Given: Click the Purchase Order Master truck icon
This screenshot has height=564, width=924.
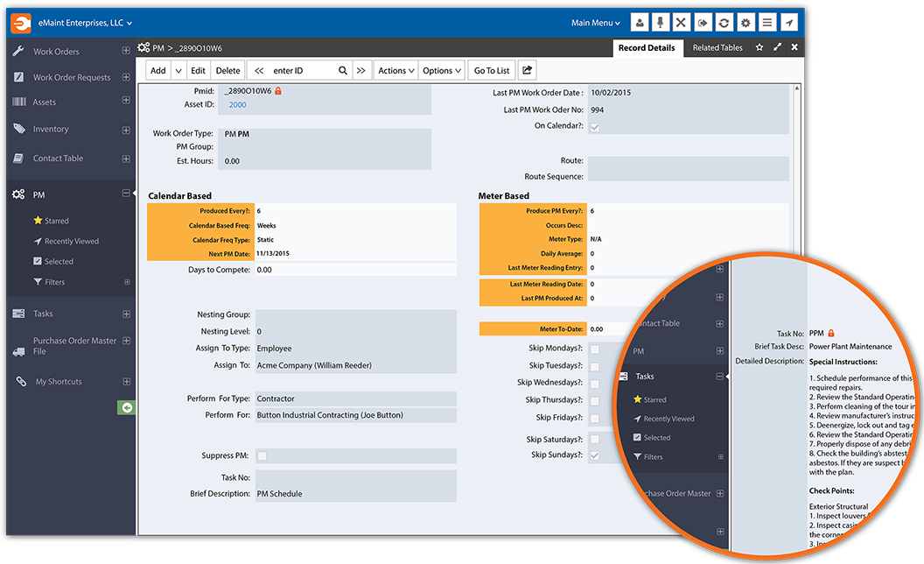Looking at the screenshot, I should (x=18, y=351).
